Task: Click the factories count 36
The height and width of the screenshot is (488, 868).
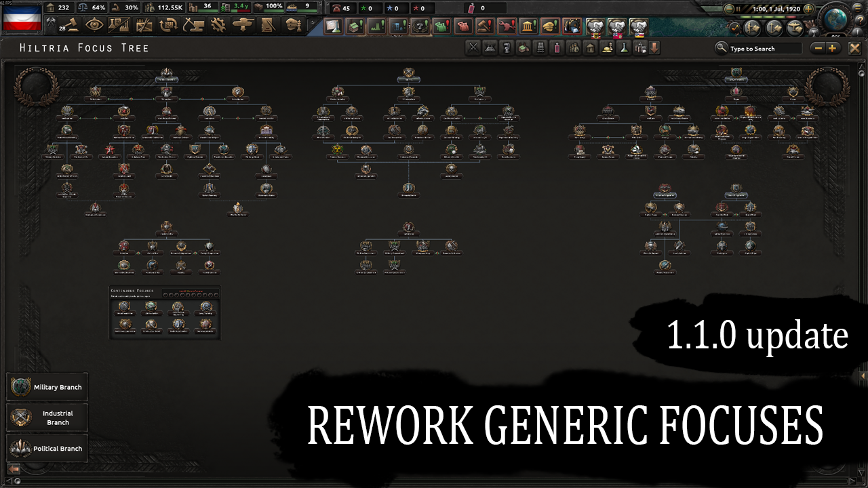Action: click(x=208, y=7)
